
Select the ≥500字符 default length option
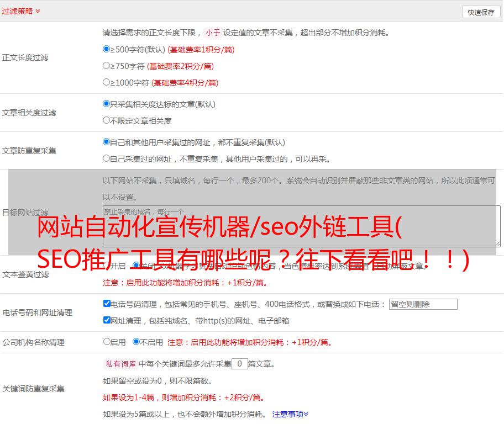107,49
